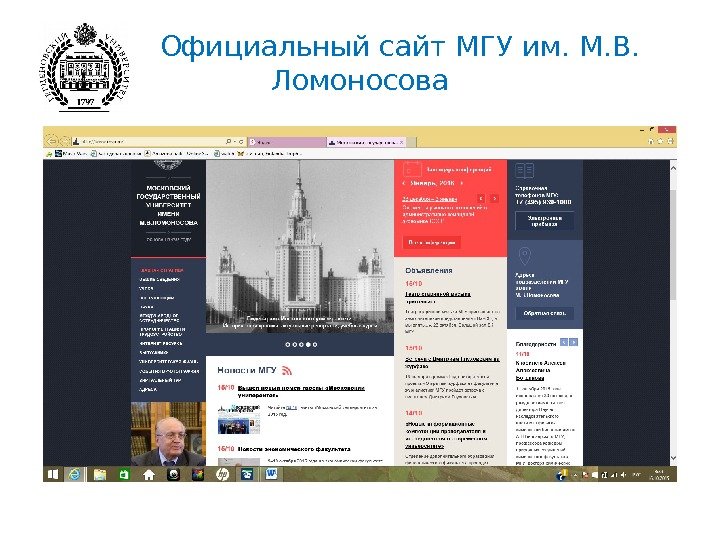Screen dimensions: 720x540
Task: Click the Электронная приёмная button
Action: 544,221
